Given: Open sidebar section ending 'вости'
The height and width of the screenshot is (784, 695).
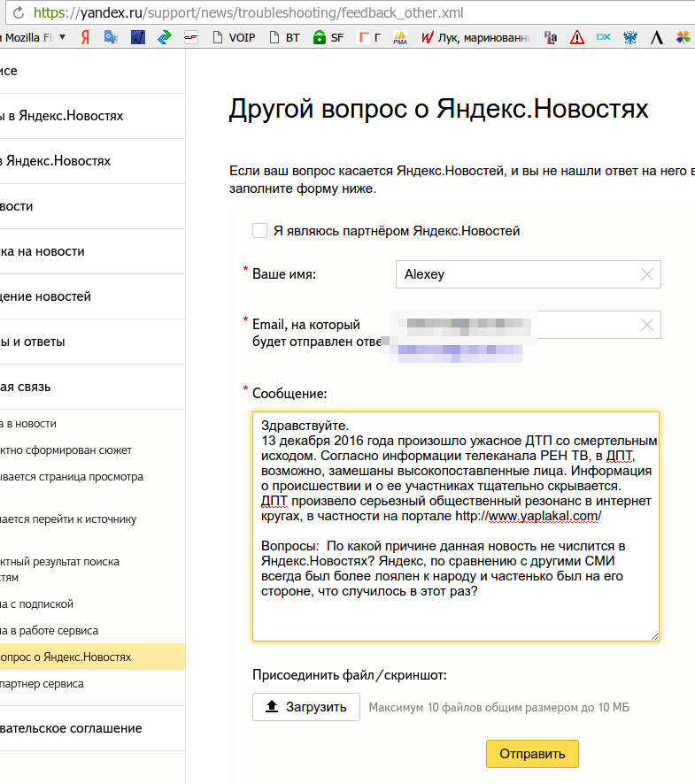Looking at the screenshot, I should (x=93, y=206).
